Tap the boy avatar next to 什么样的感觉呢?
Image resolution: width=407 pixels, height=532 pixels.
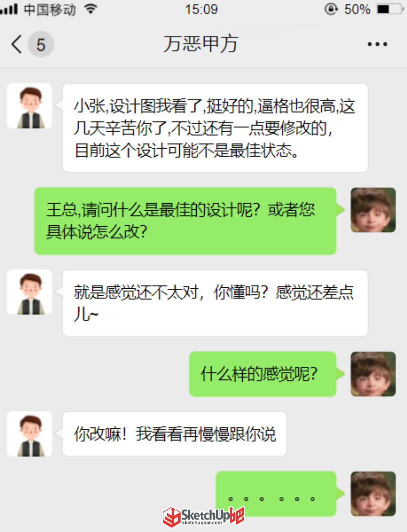pyautogui.click(x=373, y=374)
